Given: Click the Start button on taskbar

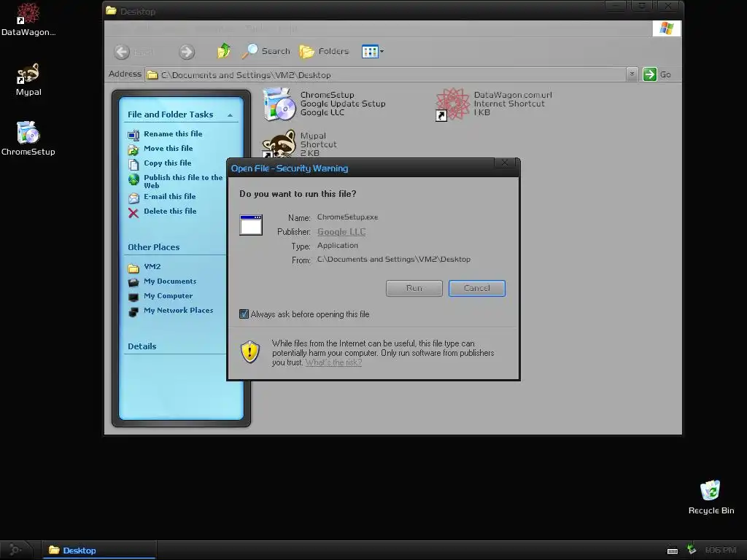Looking at the screenshot, I should point(16,550).
